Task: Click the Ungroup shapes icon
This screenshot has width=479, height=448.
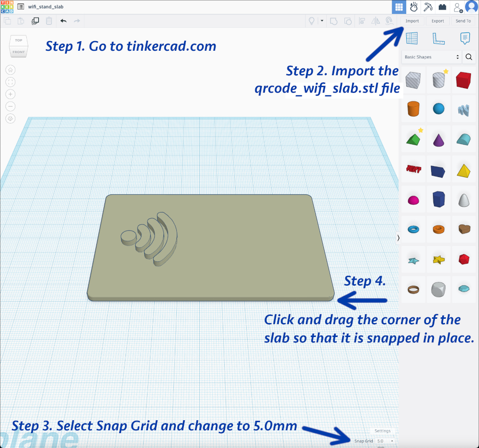Action: click(348, 21)
